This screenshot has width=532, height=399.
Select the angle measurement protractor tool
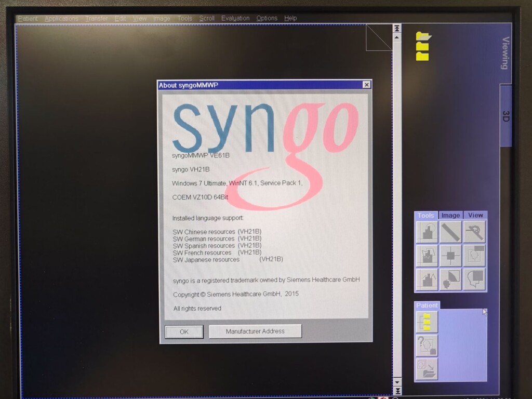(474, 232)
